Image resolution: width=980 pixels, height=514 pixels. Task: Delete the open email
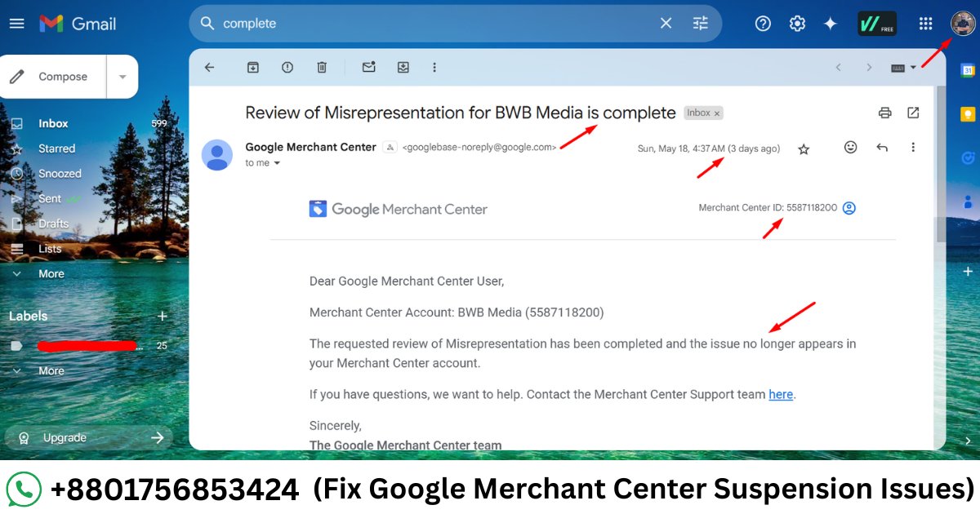coord(322,67)
